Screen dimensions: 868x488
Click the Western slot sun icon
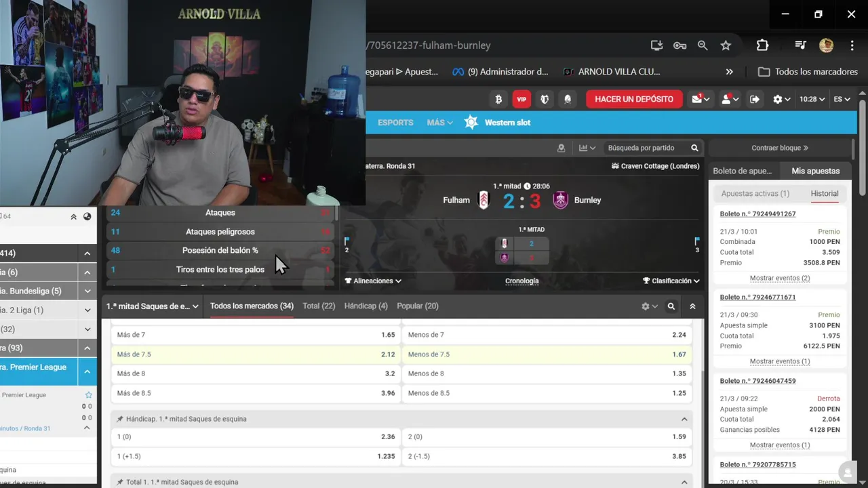click(x=471, y=122)
